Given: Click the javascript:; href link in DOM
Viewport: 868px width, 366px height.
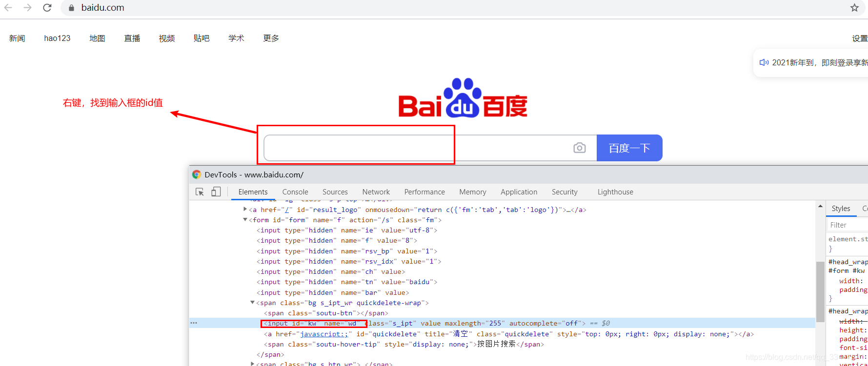Looking at the screenshot, I should coord(324,334).
